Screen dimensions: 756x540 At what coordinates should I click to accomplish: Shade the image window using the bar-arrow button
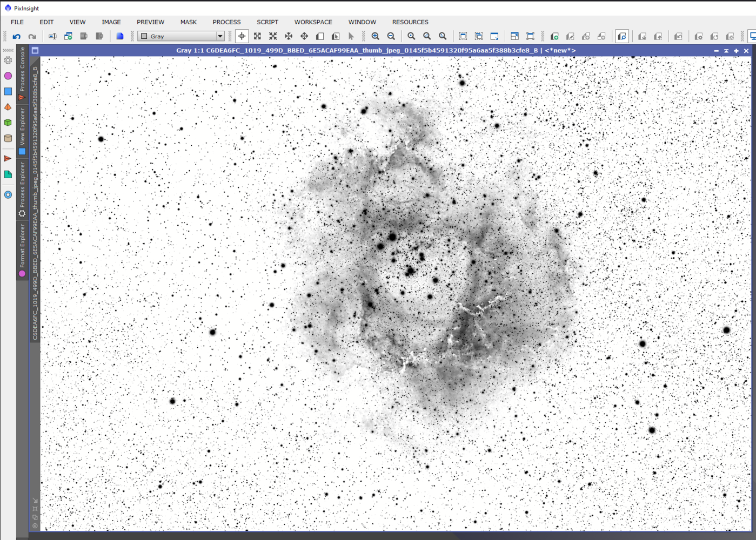(x=726, y=51)
